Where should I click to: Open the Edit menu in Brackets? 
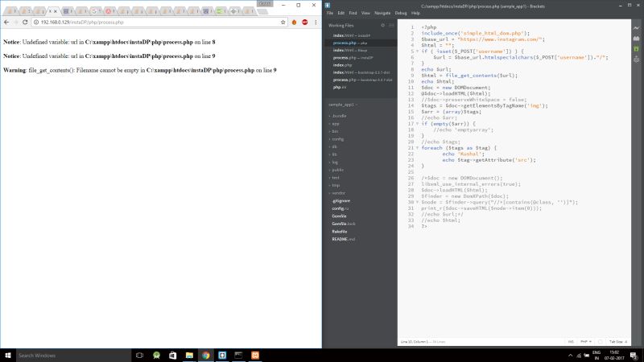point(341,13)
